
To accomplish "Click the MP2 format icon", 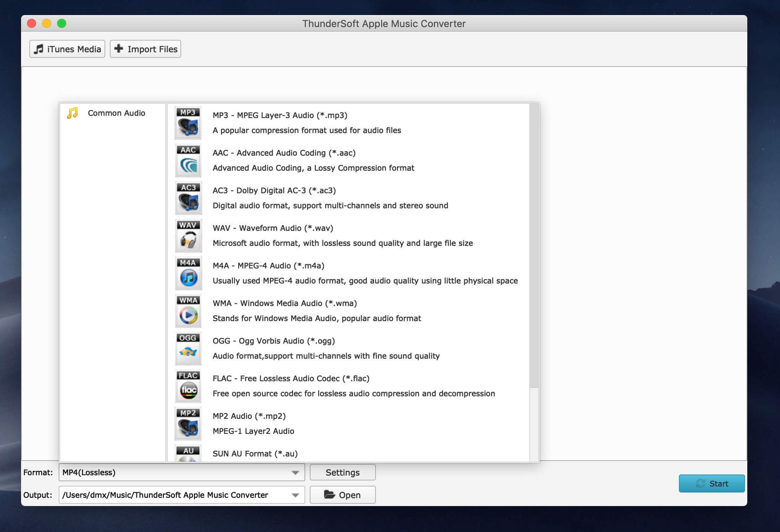I will point(188,424).
